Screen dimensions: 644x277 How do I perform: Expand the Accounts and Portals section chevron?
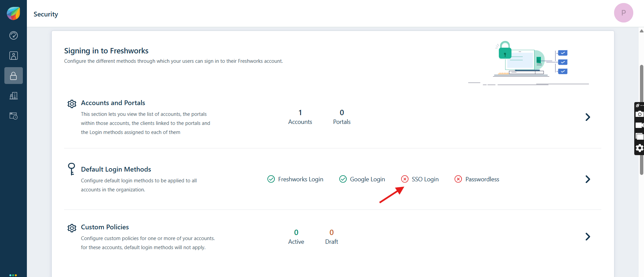click(588, 117)
